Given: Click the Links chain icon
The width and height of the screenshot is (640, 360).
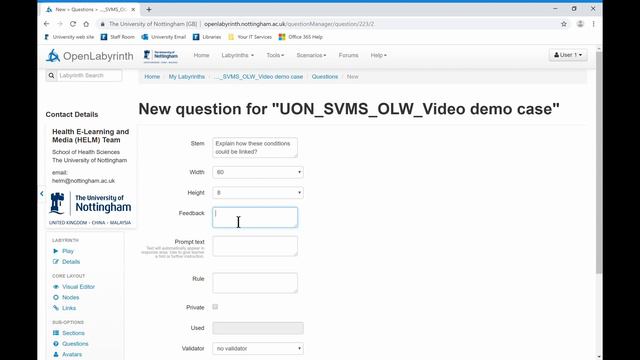Looking at the screenshot, I should [56, 308].
